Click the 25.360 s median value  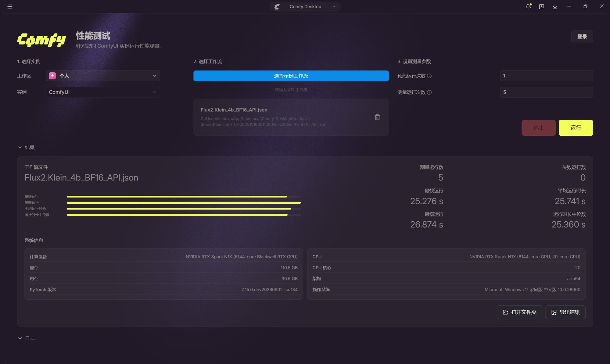coord(569,225)
